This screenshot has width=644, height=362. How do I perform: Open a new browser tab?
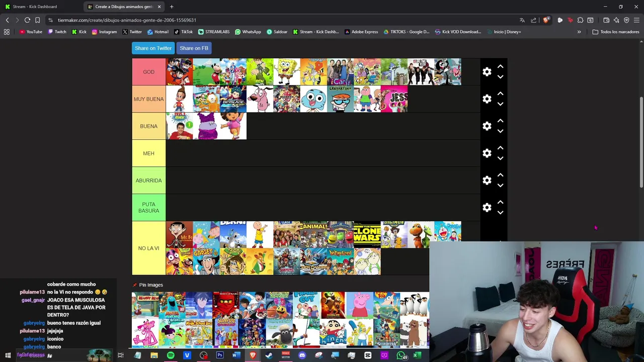[x=172, y=7]
